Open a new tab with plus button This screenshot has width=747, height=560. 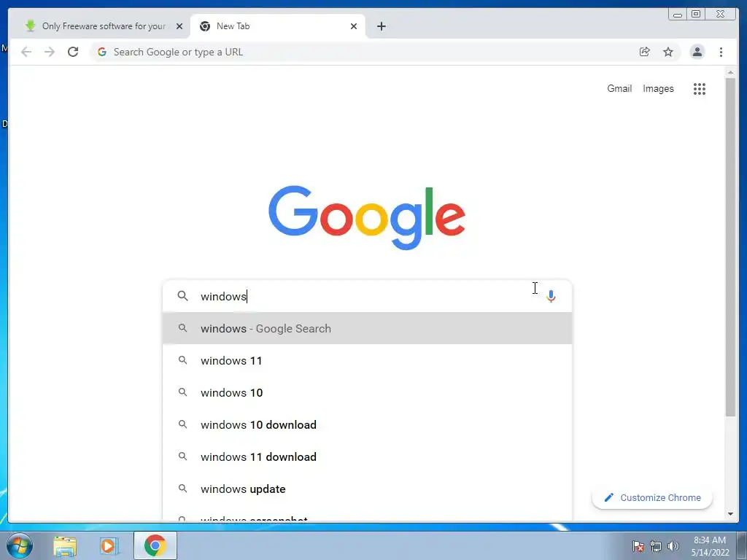click(381, 26)
